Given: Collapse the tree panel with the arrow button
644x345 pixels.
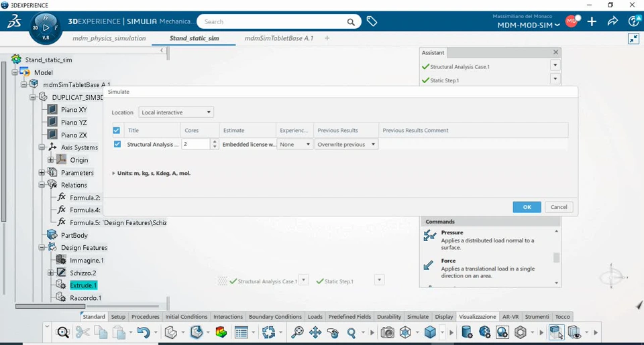Looking at the screenshot, I should click(x=162, y=50).
